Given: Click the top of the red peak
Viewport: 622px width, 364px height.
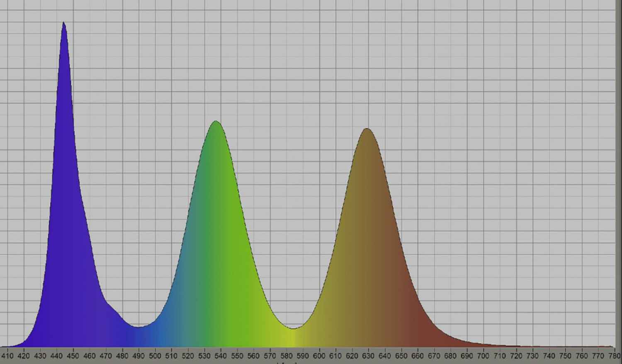Looking at the screenshot, I should (x=367, y=129).
